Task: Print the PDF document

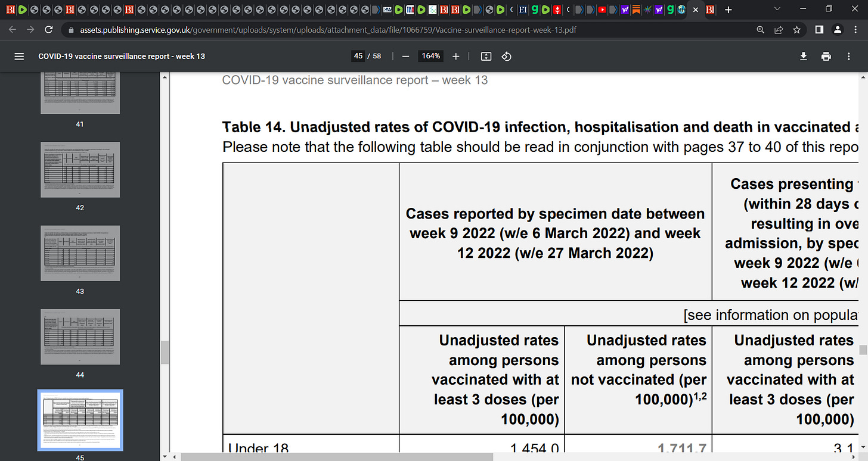Action: coord(826,56)
